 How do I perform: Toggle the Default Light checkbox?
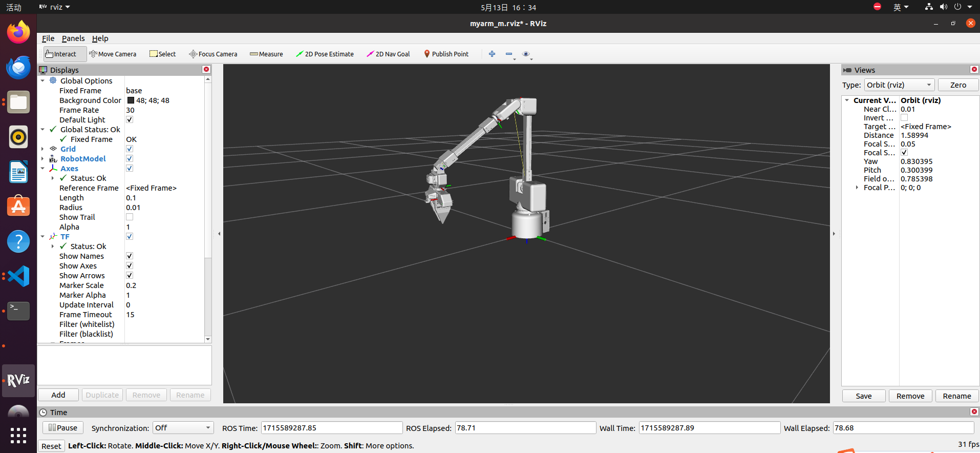(x=130, y=120)
